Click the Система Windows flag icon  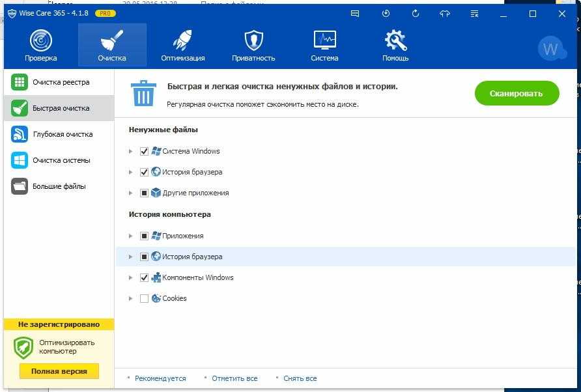tap(156, 151)
